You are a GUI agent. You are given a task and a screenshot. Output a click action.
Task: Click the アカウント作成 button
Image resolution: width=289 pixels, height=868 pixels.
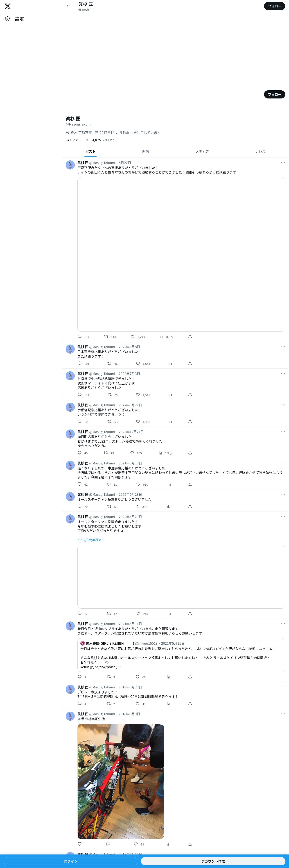tap(213, 861)
